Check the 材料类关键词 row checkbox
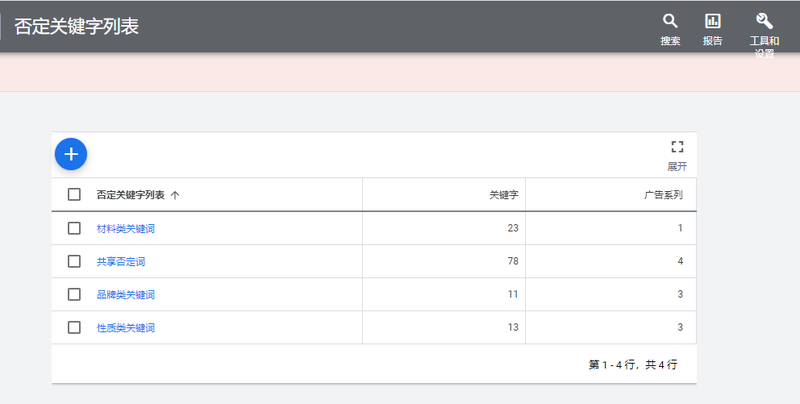Viewport: 800px width, 404px height. click(74, 228)
